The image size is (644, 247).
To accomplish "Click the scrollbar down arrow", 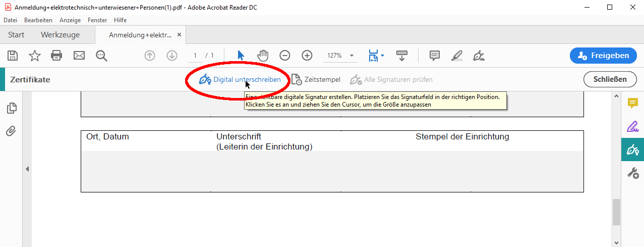I will tap(616, 242).
